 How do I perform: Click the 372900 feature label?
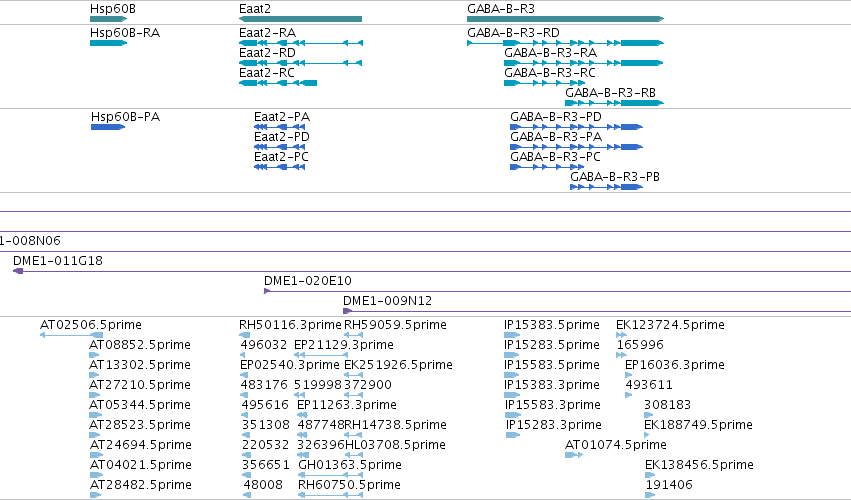(368, 385)
